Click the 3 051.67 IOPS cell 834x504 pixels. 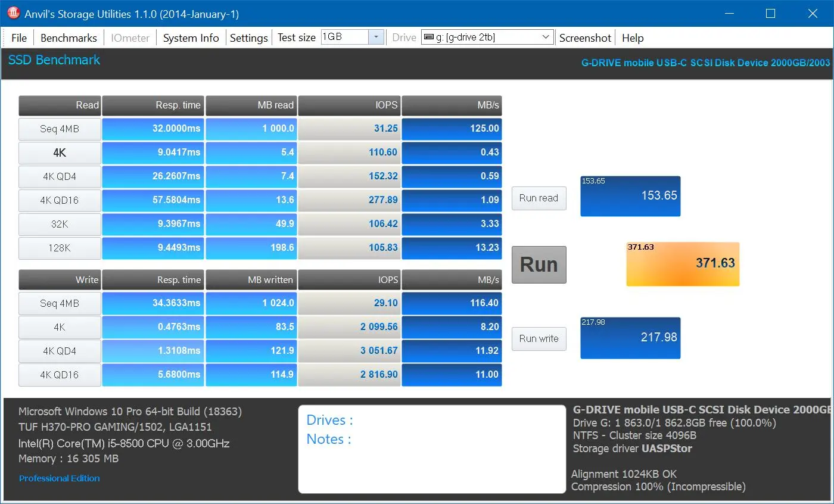tap(350, 351)
